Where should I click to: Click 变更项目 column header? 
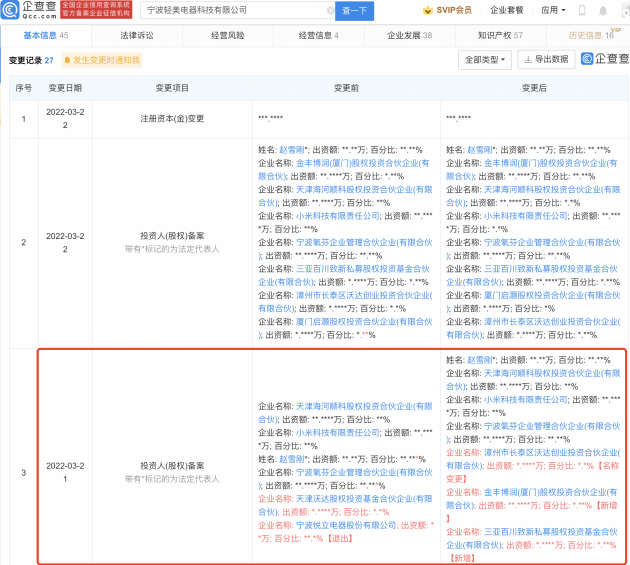point(172,88)
